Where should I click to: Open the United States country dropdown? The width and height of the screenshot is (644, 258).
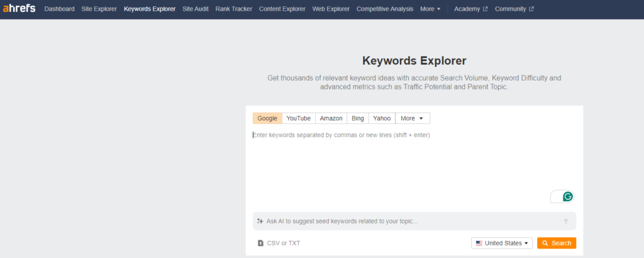502,243
